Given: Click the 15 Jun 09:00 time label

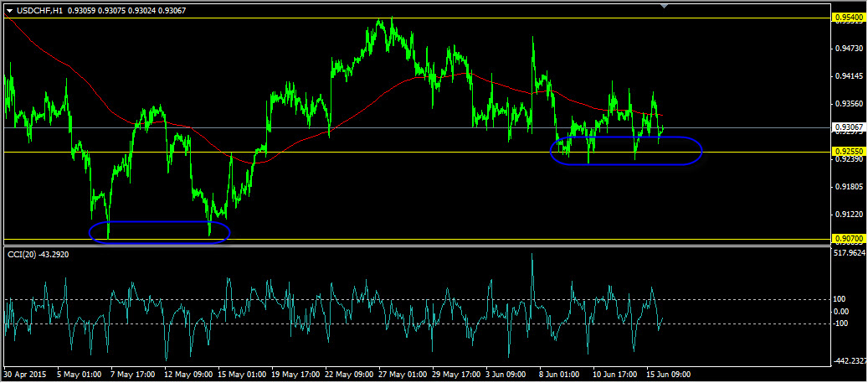Looking at the screenshot, I should (670, 374).
